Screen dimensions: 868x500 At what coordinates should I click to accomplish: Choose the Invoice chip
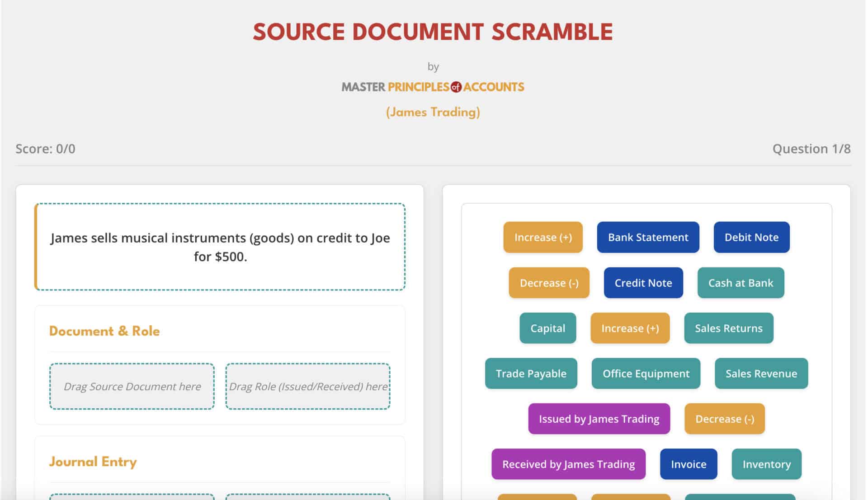point(688,464)
